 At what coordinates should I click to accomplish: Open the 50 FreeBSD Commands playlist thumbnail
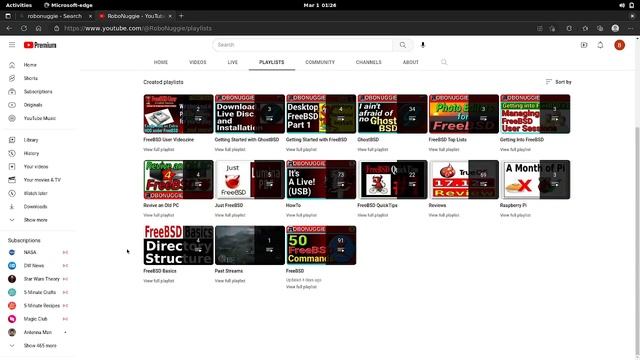pos(321,245)
